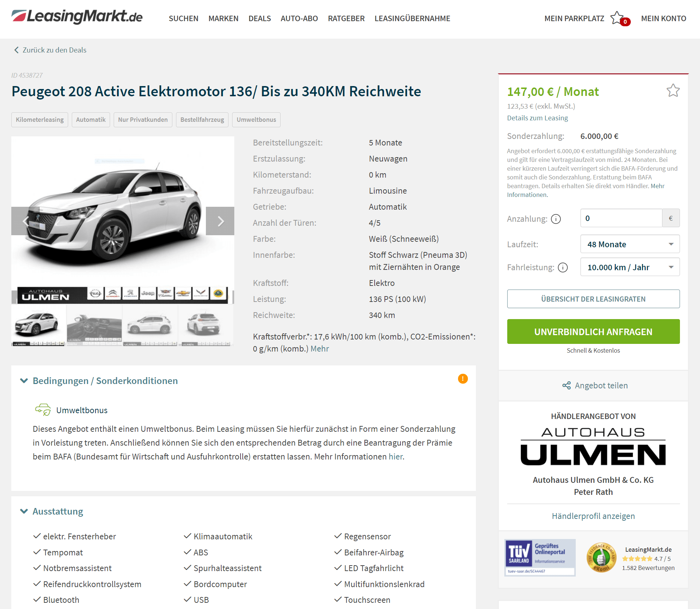The width and height of the screenshot is (700, 609).
Task: Click the UNVERBINDLICH ANFRAGEN button
Action: pyautogui.click(x=593, y=331)
